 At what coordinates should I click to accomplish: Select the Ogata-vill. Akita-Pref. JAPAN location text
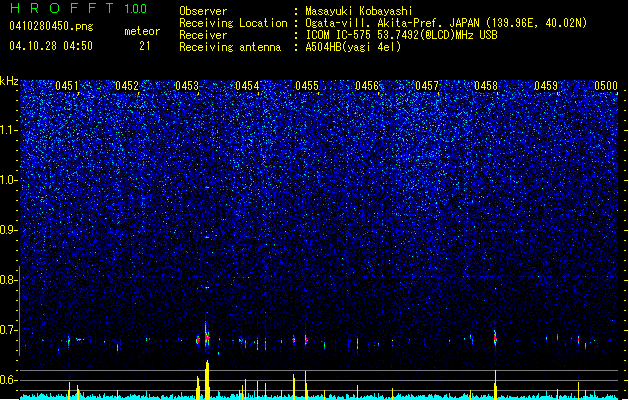click(x=446, y=23)
